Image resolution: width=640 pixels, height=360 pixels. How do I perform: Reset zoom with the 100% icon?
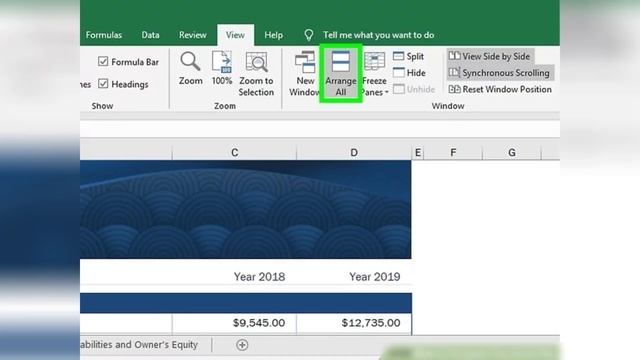click(222, 62)
